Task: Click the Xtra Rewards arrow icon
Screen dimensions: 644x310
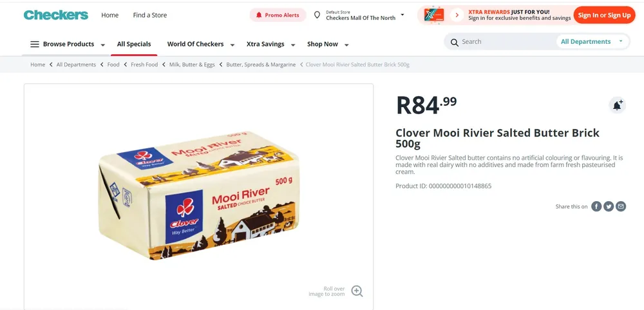Action: tap(457, 15)
